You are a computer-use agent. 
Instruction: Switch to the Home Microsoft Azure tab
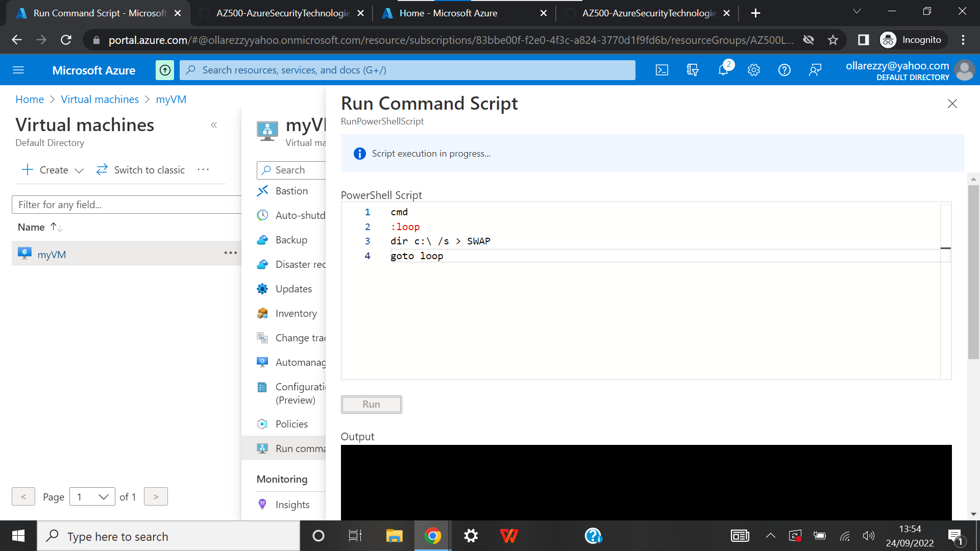pyautogui.click(x=448, y=13)
